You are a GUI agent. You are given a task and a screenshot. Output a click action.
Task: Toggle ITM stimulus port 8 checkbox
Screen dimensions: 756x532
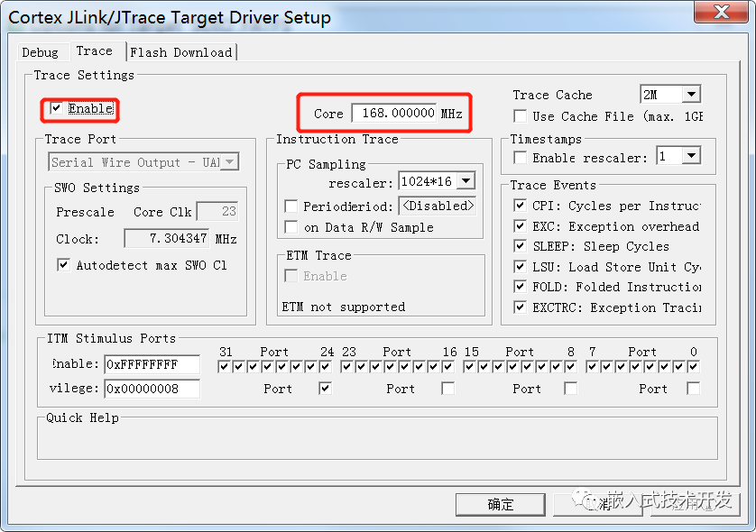pyautogui.click(x=570, y=367)
